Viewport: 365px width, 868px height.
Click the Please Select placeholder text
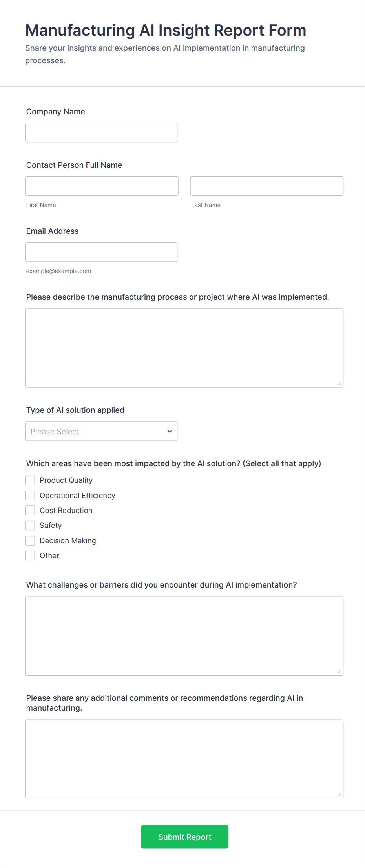[x=55, y=431]
